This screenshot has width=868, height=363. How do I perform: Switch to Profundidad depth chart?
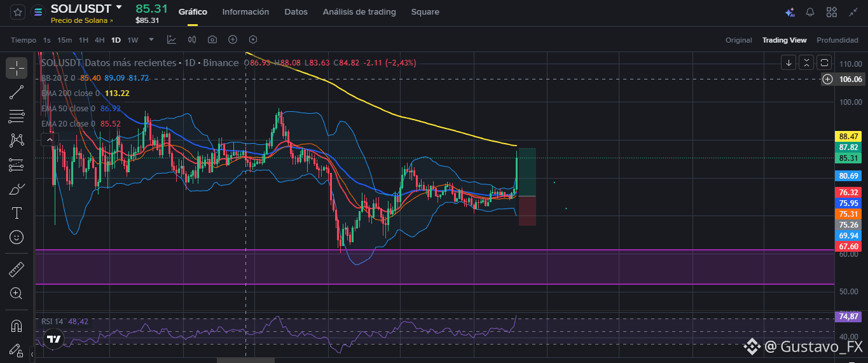[837, 40]
